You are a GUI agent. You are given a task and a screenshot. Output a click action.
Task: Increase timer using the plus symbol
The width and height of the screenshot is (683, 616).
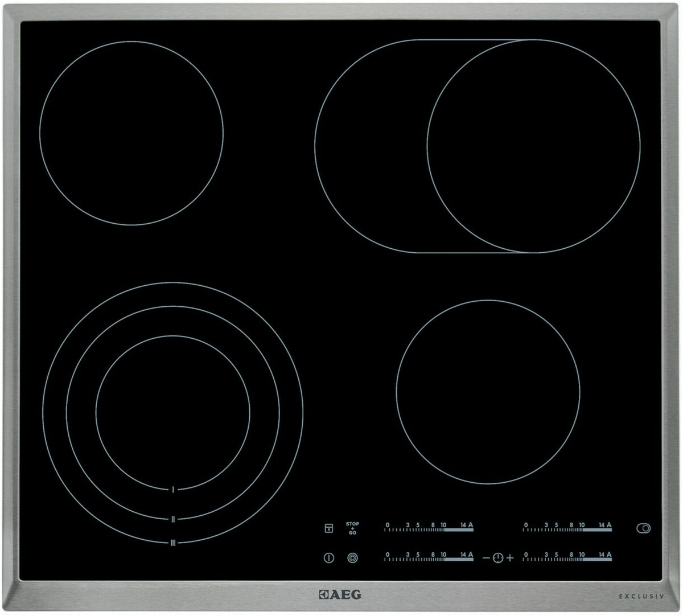(510, 558)
